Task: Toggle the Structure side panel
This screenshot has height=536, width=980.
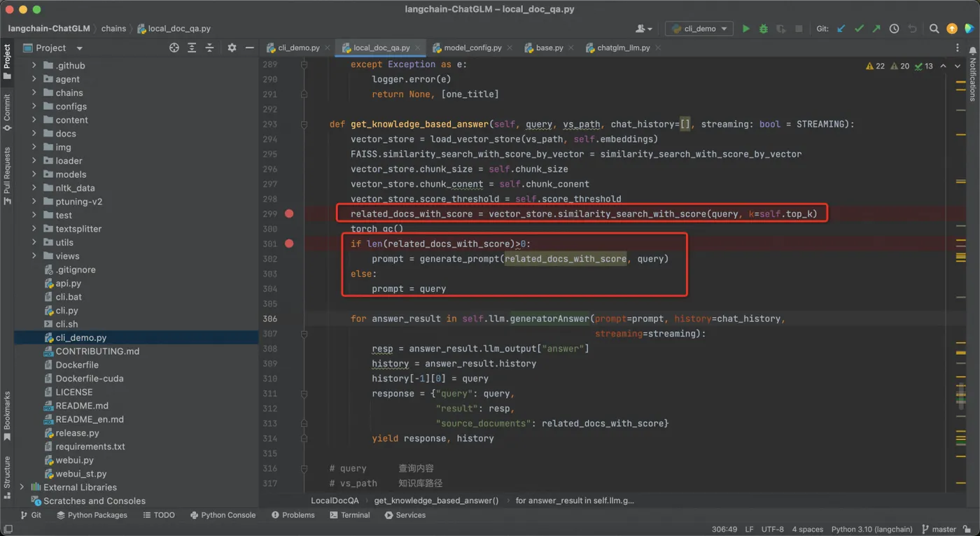Action: 7,478
